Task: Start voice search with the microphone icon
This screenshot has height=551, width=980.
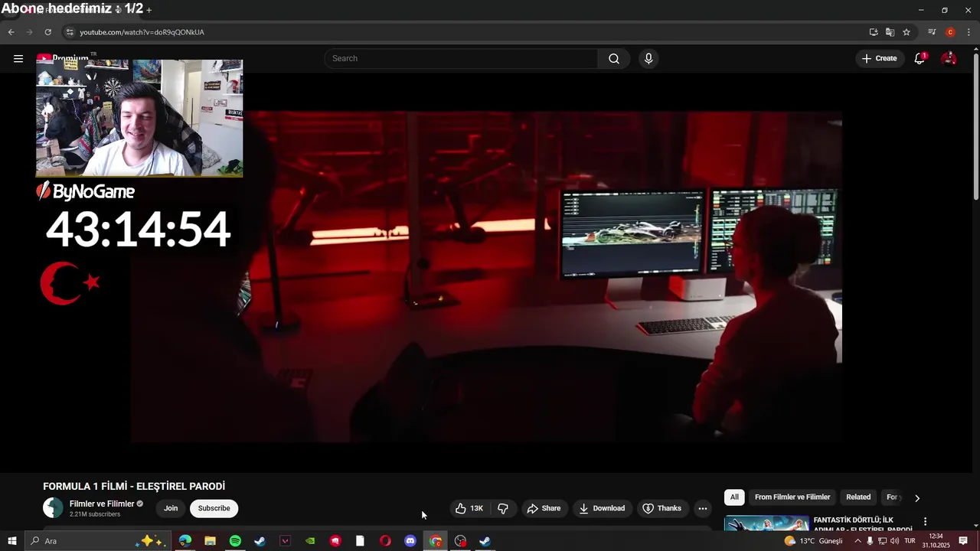Action: point(648,58)
